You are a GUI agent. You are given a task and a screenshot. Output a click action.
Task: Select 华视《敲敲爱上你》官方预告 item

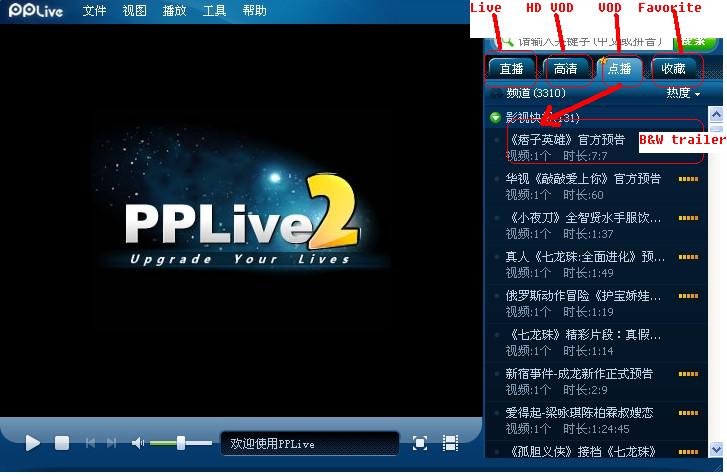[x=598, y=186]
